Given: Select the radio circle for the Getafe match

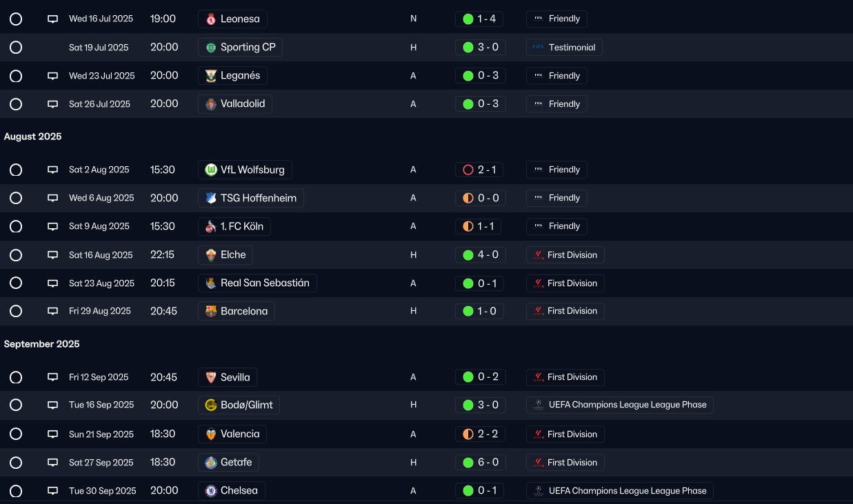Looking at the screenshot, I should click(16, 463).
